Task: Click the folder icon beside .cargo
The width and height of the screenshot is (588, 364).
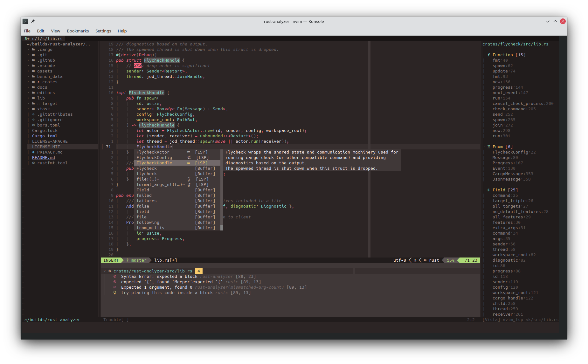Action: [33, 50]
